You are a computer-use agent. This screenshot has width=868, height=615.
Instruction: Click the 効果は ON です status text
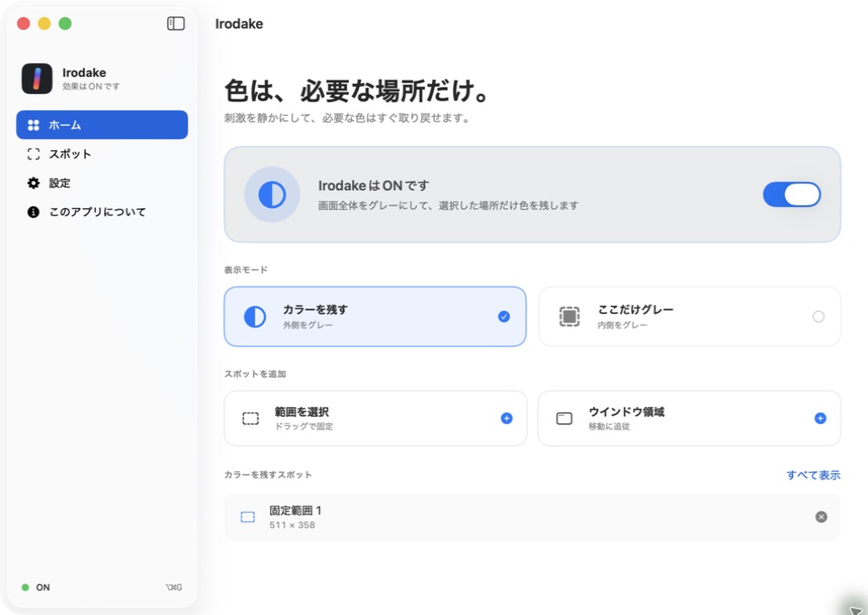(90, 86)
